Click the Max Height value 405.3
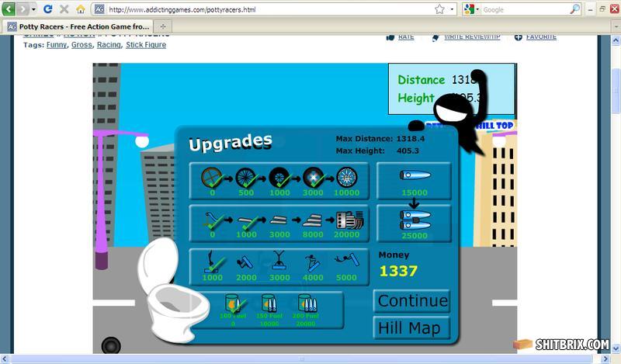Viewport: 621px width, 364px height. click(x=408, y=151)
